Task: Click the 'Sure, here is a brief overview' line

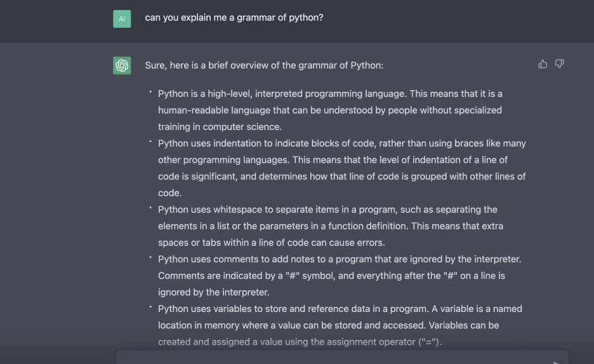Action: click(264, 65)
